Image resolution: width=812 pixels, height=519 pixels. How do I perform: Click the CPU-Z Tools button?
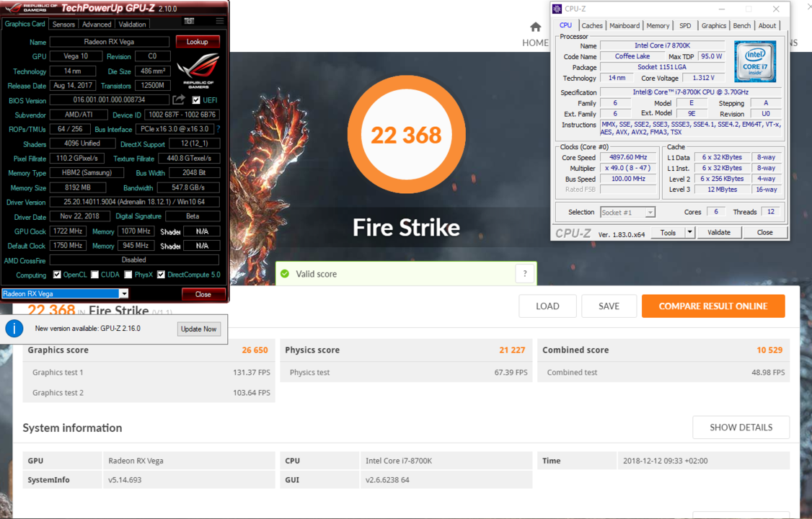(x=668, y=232)
